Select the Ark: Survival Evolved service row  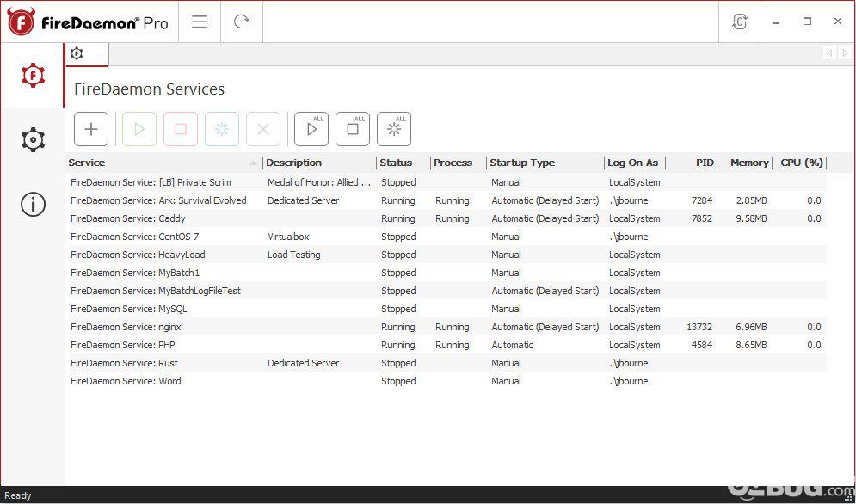(x=446, y=200)
